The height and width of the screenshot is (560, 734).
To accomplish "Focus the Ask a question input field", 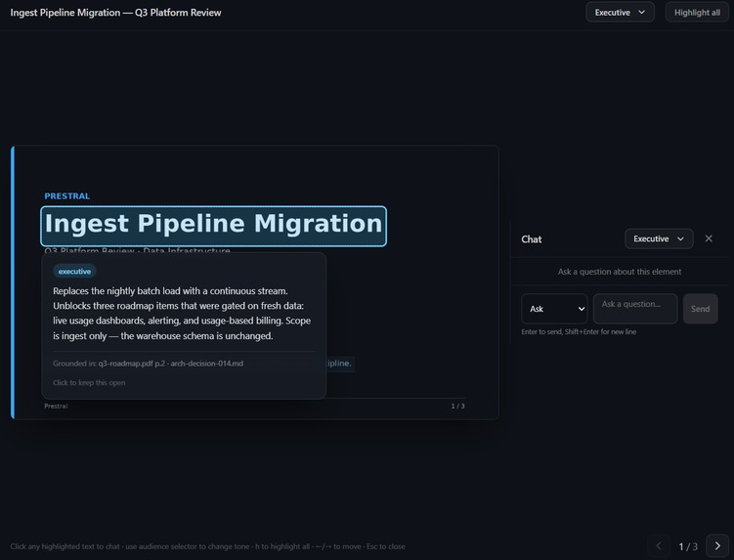I will click(634, 309).
